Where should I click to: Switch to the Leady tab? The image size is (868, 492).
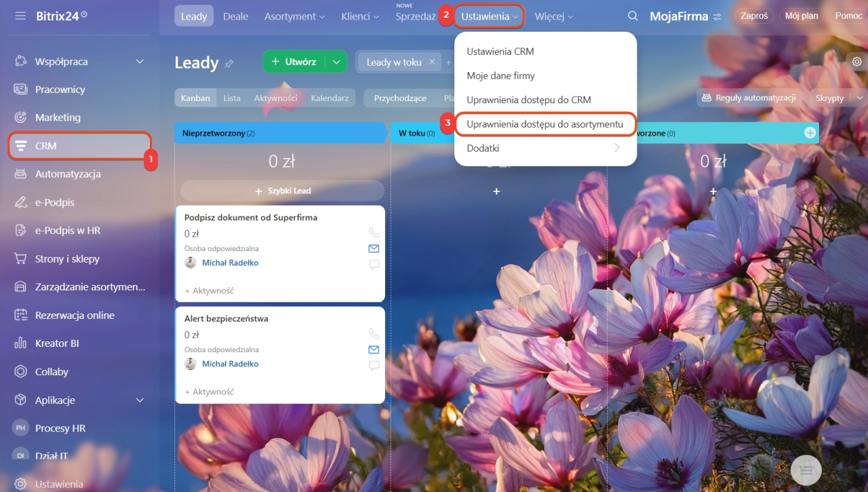(x=194, y=16)
